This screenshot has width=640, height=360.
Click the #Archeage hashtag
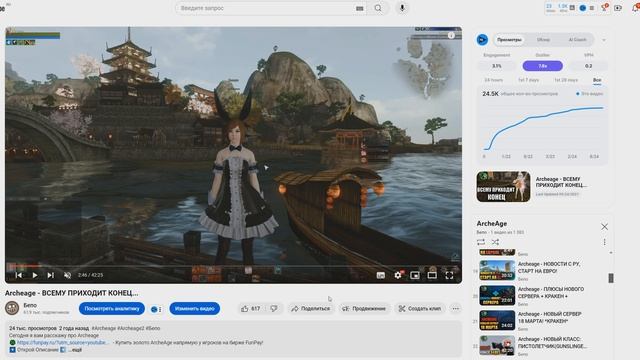pyautogui.click(x=104, y=328)
